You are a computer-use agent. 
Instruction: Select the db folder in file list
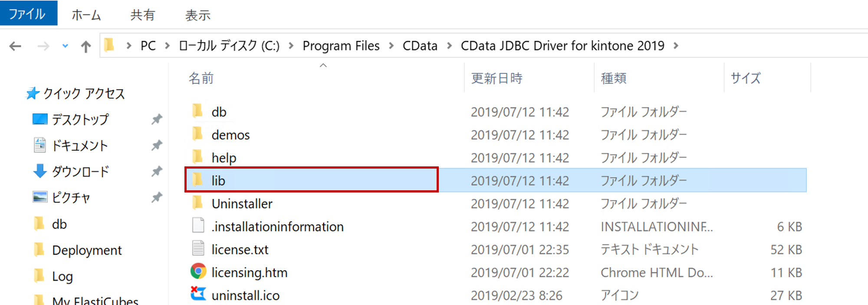pos(219,112)
